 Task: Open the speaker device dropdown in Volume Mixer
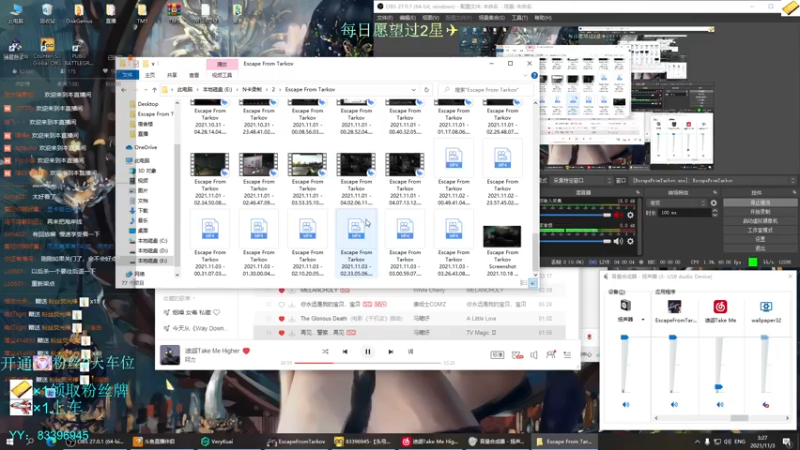coord(643,320)
